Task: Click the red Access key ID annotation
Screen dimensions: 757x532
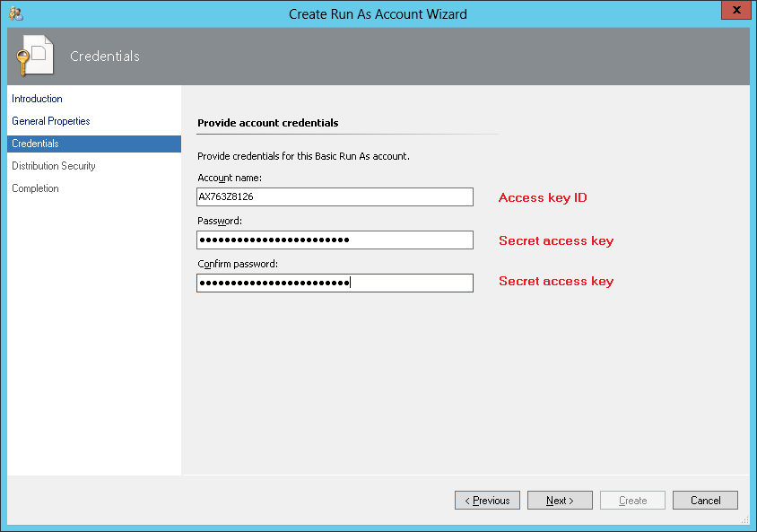Action: click(543, 197)
